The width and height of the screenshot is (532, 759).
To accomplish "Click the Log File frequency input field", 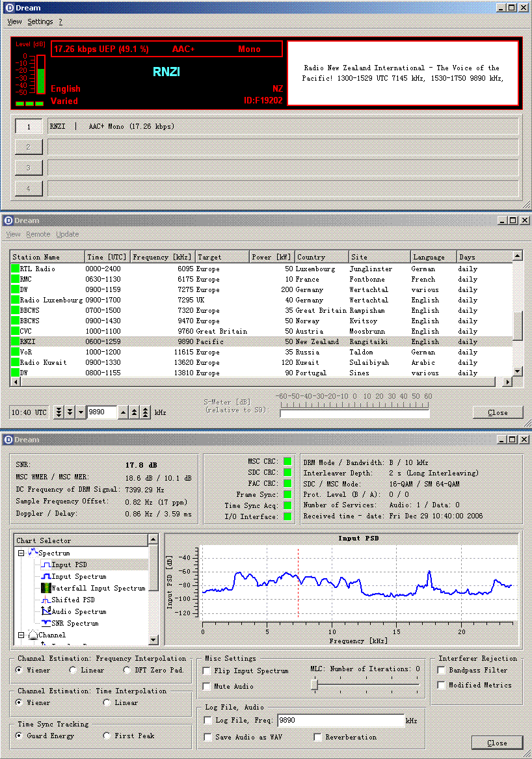I will pos(340,721).
